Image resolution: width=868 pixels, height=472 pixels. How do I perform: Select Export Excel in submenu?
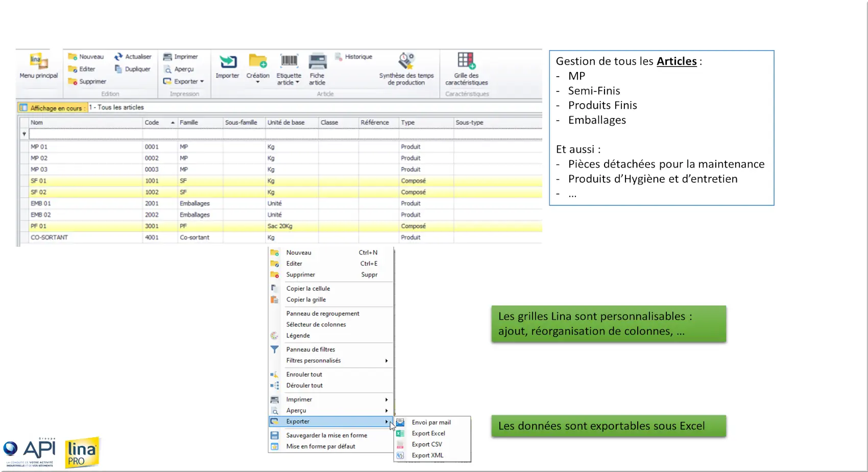[432, 434]
